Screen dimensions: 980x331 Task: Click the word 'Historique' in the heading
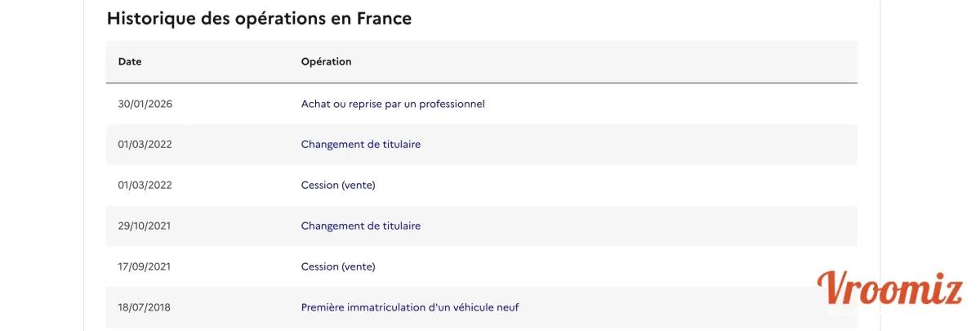coord(149,19)
